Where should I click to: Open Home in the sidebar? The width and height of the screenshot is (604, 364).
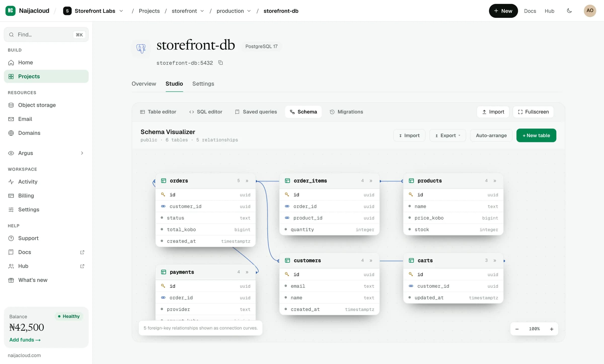tap(46, 62)
